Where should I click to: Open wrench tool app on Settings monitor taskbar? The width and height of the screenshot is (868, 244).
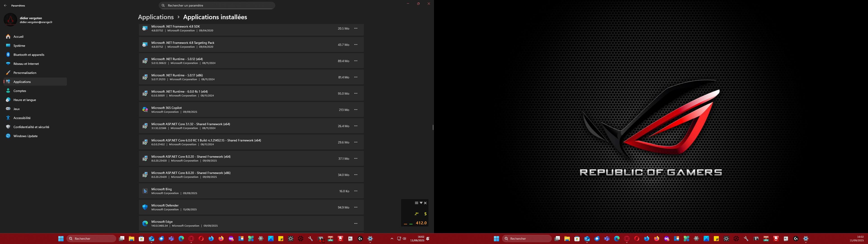pos(310,239)
